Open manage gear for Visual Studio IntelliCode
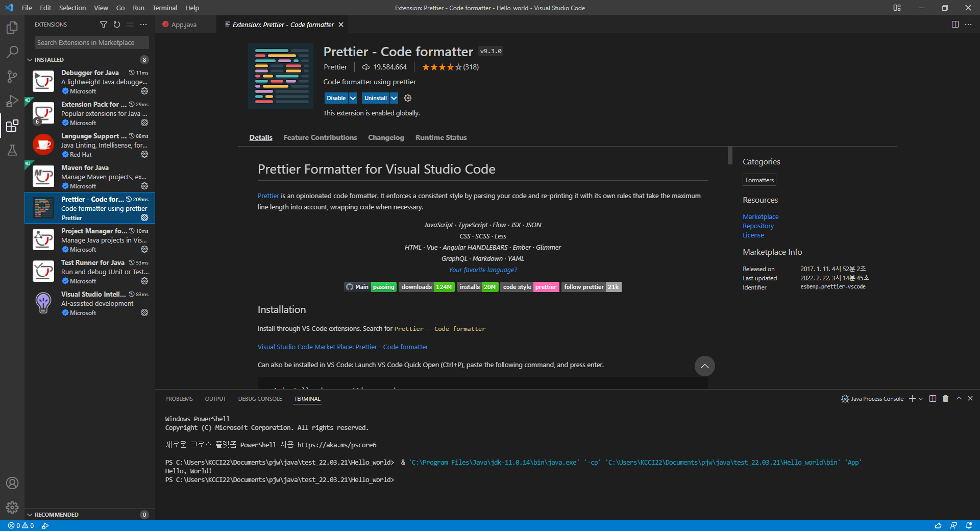 (x=144, y=312)
